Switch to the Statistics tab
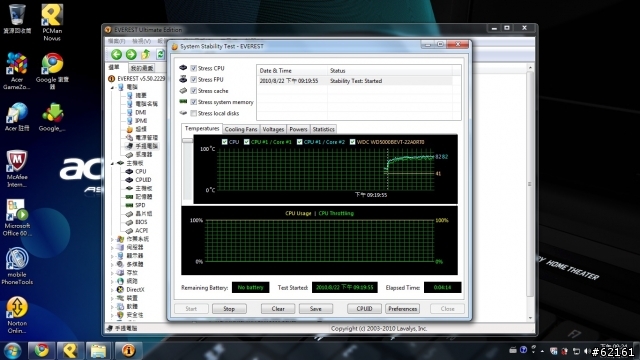This screenshot has height=360, width=640. coord(323,129)
